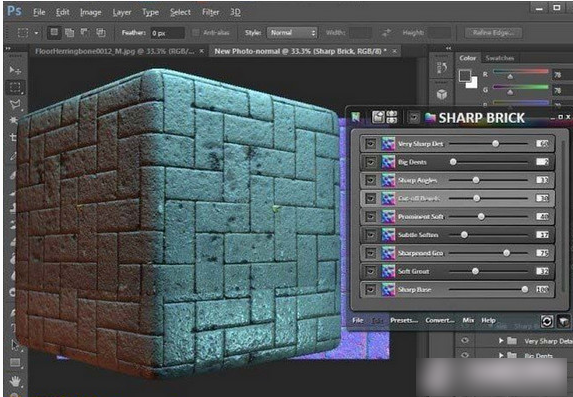Click the Feather input field
This screenshot has height=397, width=573.
point(167,33)
